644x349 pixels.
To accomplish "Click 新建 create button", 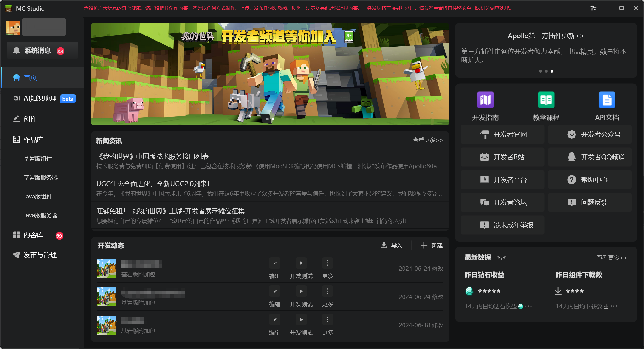I will [x=432, y=245].
